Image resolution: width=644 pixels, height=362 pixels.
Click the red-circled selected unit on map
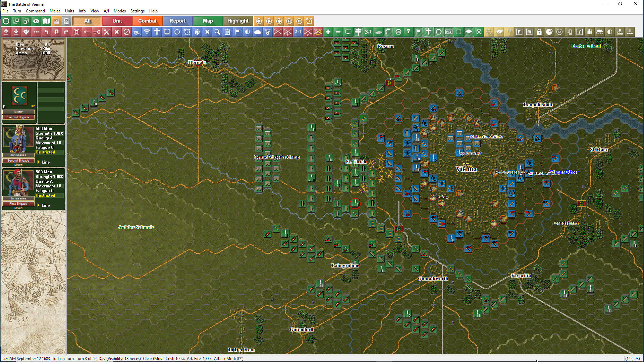(x=355, y=203)
